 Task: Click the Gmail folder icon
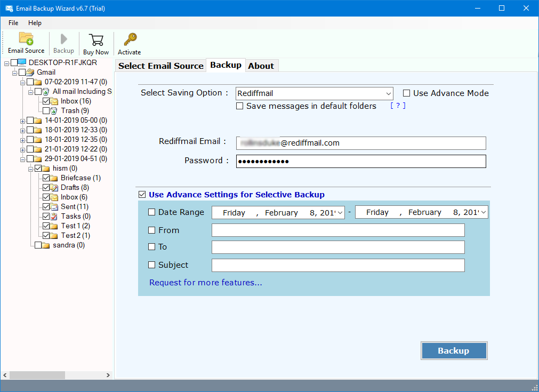pyautogui.click(x=30, y=72)
